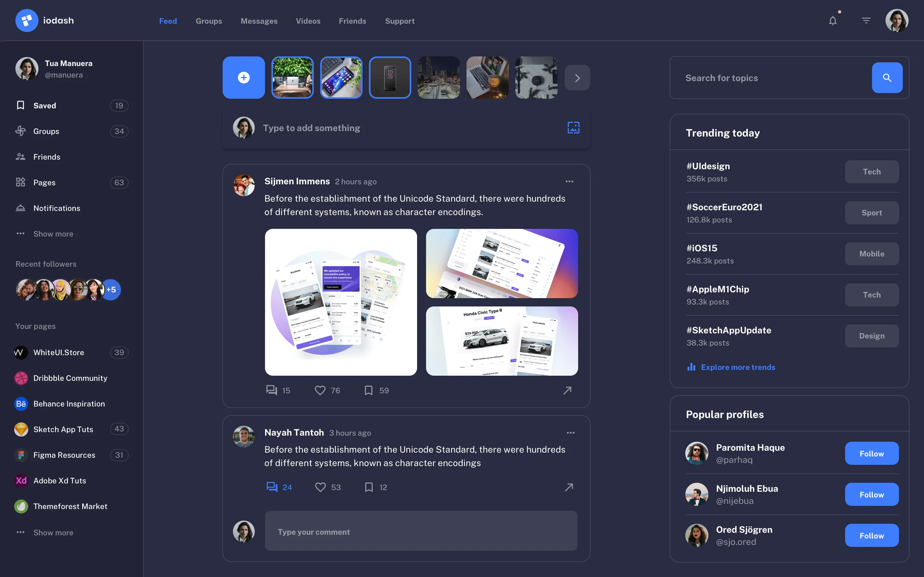Share Nayah Tantoh's post via arrow icon
This screenshot has height=577, width=924.
569,487
